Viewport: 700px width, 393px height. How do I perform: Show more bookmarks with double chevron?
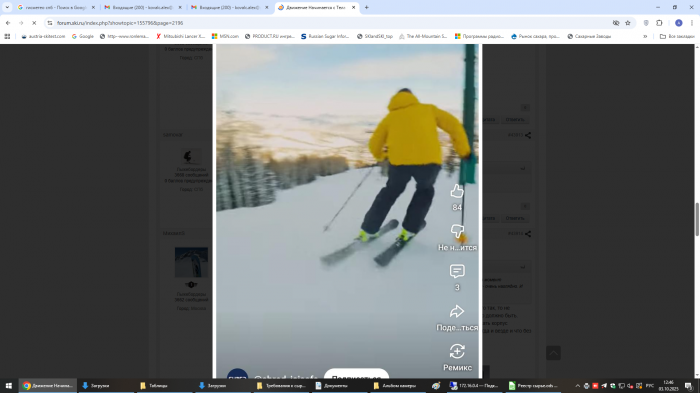click(x=645, y=36)
